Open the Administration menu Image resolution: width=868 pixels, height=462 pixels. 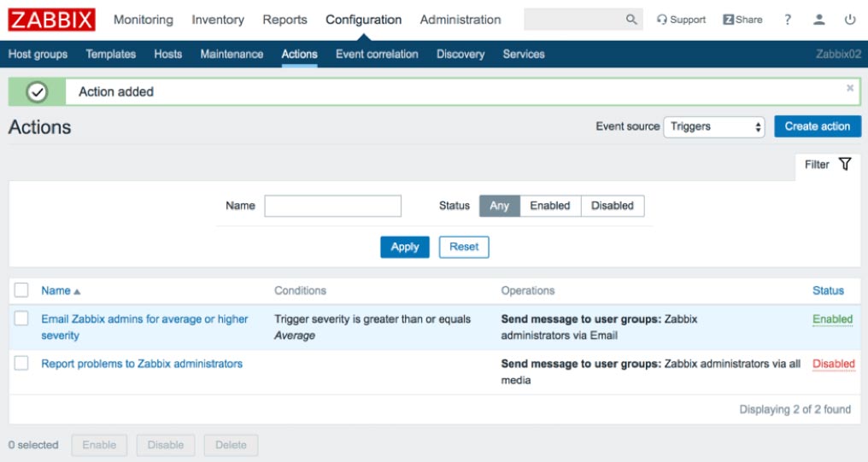460,20
